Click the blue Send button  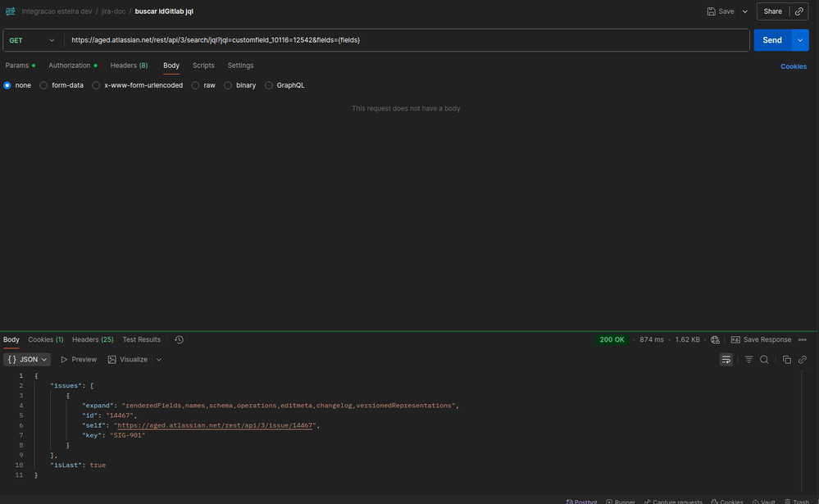pos(772,40)
